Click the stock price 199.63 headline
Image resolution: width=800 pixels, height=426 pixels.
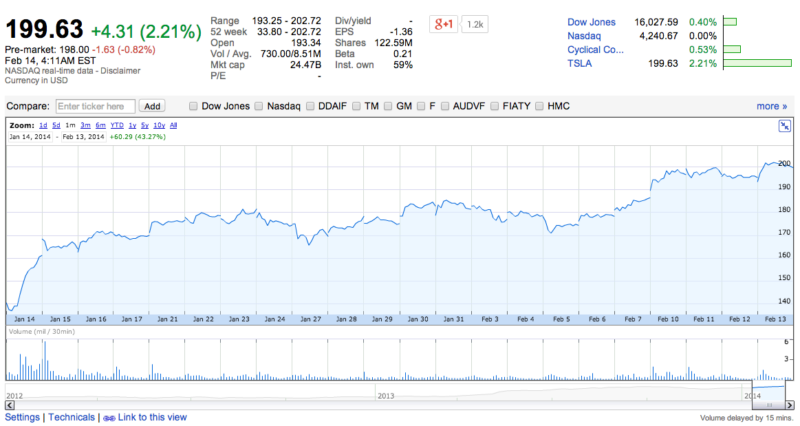[44, 29]
